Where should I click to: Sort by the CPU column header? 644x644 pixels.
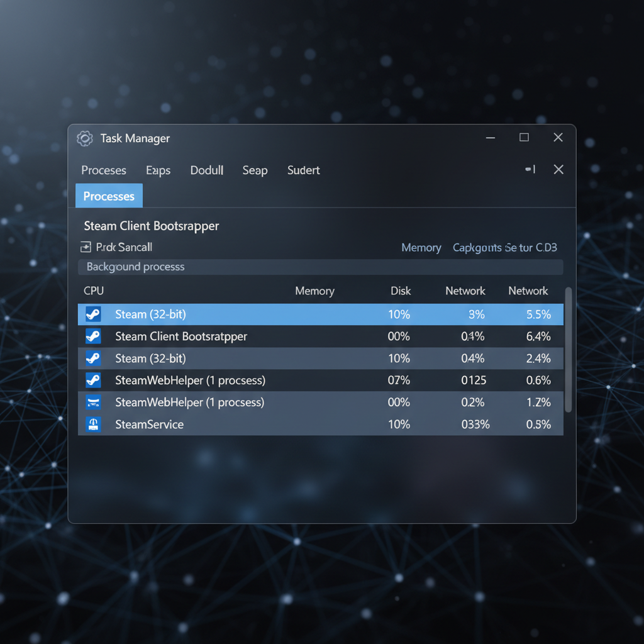click(x=94, y=291)
